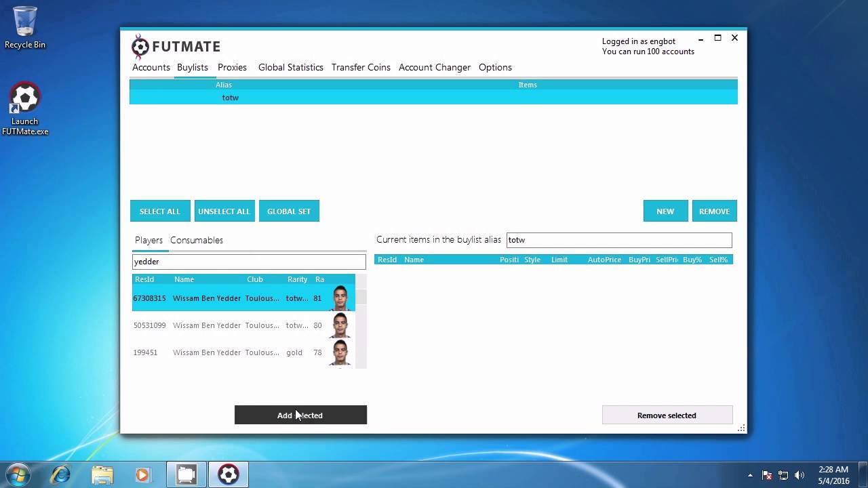The height and width of the screenshot is (488, 868).
Task: Switch to the Accounts tab
Action: pyautogui.click(x=151, y=67)
